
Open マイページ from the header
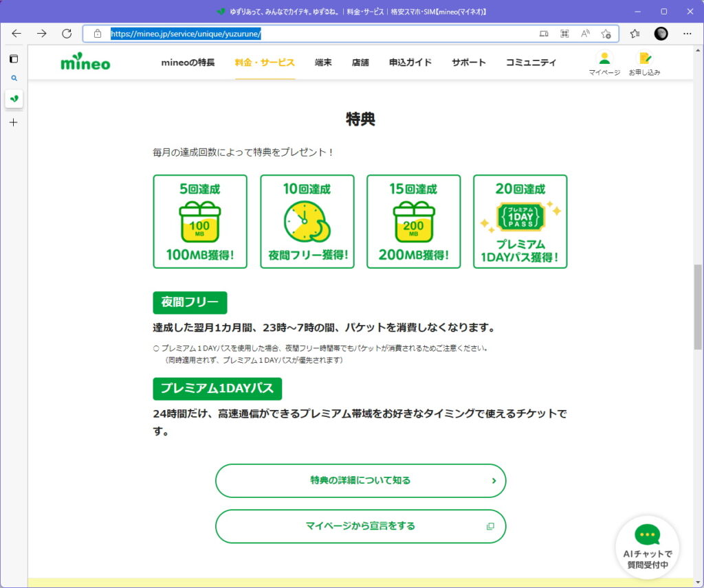click(x=604, y=63)
